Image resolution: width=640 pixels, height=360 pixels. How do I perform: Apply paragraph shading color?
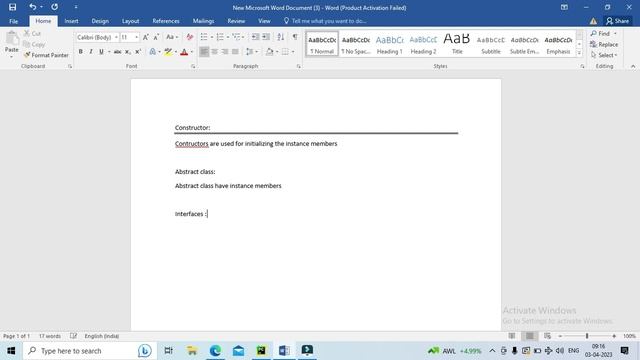coord(269,52)
